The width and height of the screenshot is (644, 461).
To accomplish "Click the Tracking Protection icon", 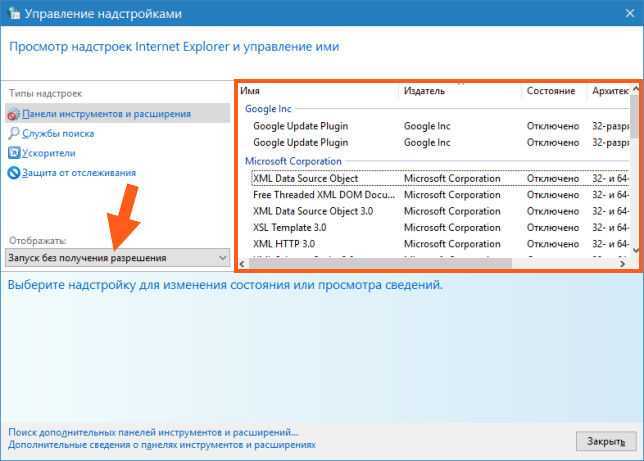I will click(x=14, y=173).
